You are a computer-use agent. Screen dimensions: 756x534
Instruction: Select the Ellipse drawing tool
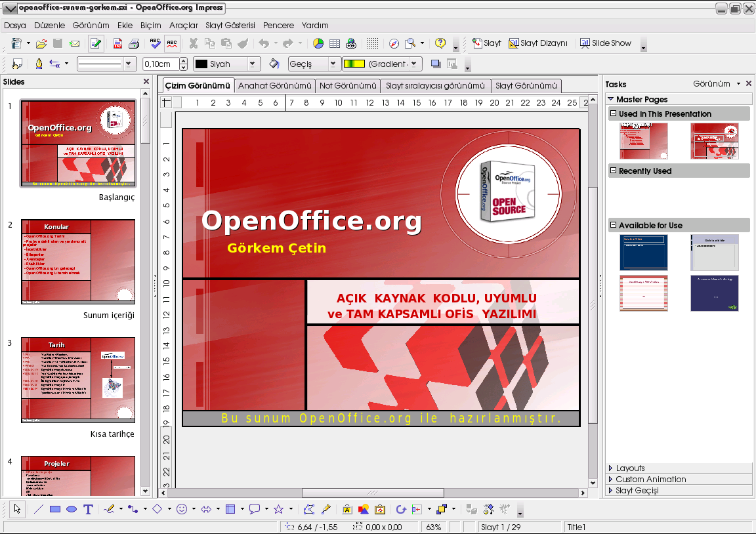tap(72, 509)
